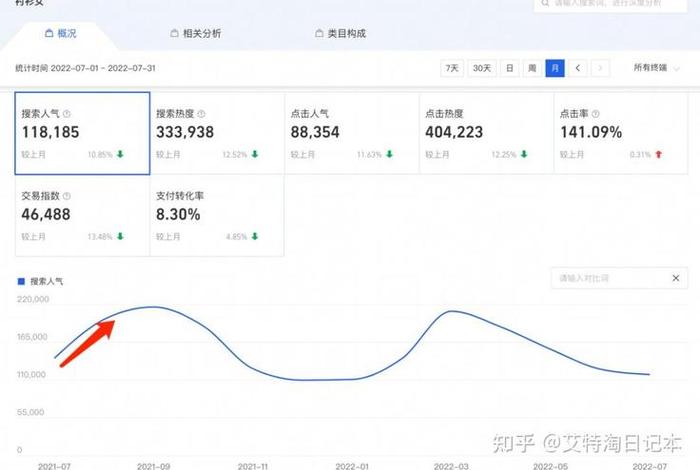This screenshot has height=470, width=700.
Task: Select the 搜索热度 metric card
Action: coord(217,133)
